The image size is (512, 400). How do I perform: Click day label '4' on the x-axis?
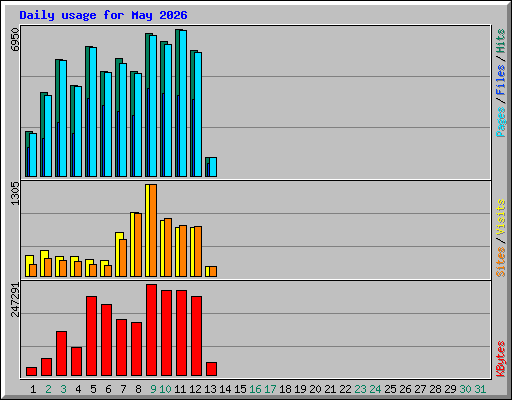[78, 389]
